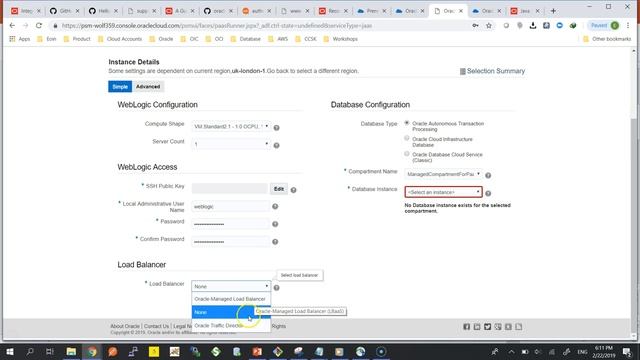Click into the Confirm Password field
The height and width of the screenshot is (360, 640).
(x=230, y=242)
